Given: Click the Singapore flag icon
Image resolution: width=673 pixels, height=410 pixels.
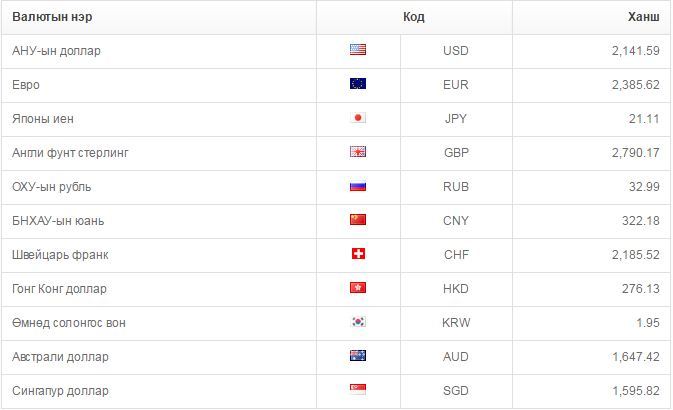Looking at the screenshot, I should 358,389.
